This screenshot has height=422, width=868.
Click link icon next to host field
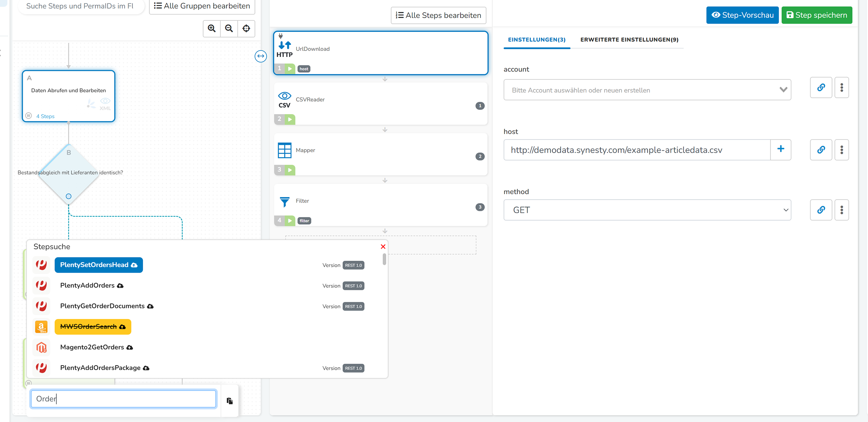pyautogui.click(x=821, y=150)
